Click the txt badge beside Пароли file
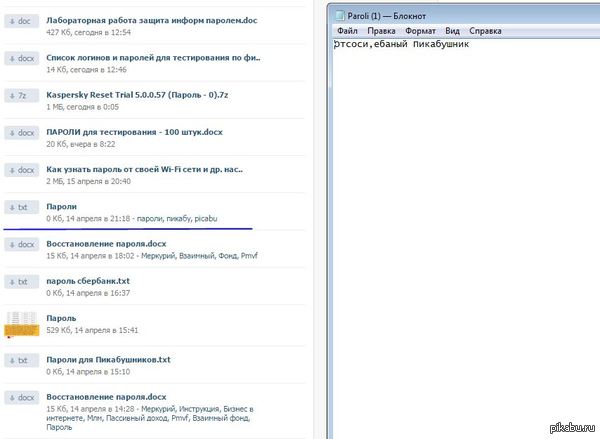This screenshot has width=600, height=439. [x=21, y=207]
